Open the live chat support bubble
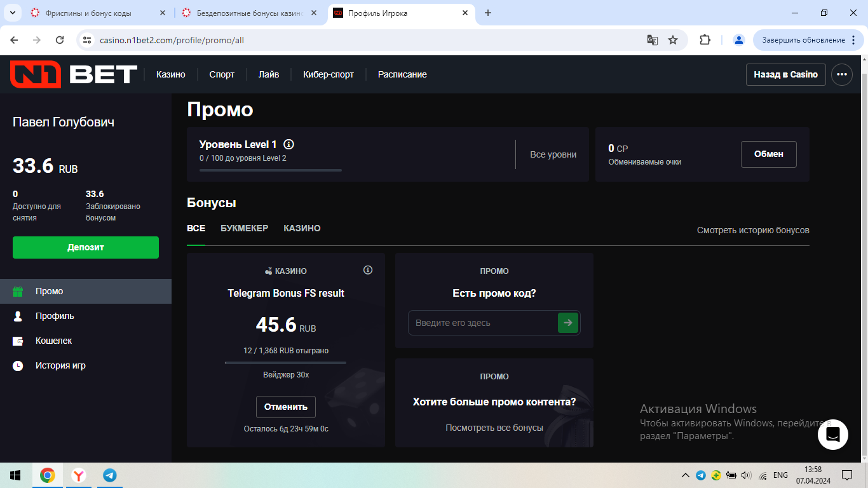Image resolution: width=868 pixels, height=488 pixels. (832, 435)
